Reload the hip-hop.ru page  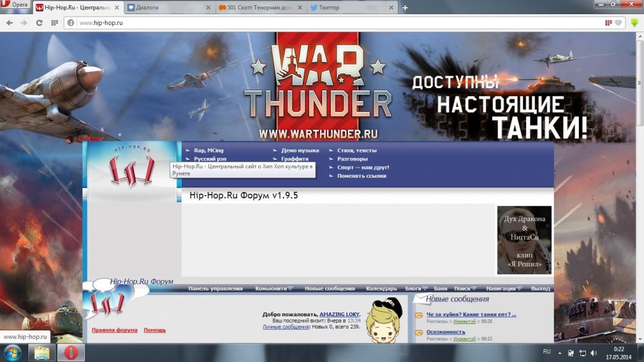pyautogui.click(x=39, y=23)
